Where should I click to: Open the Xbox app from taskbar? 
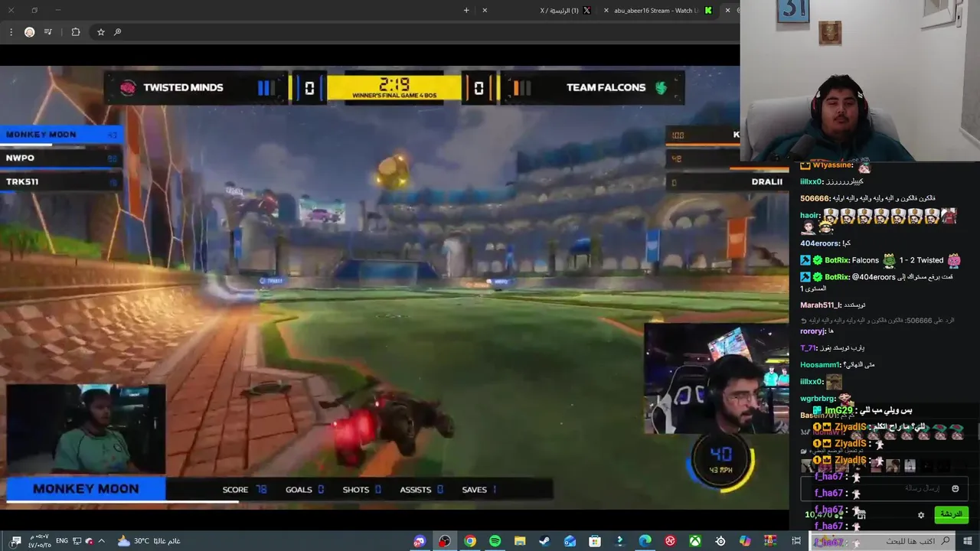click(x=694, y=541)
